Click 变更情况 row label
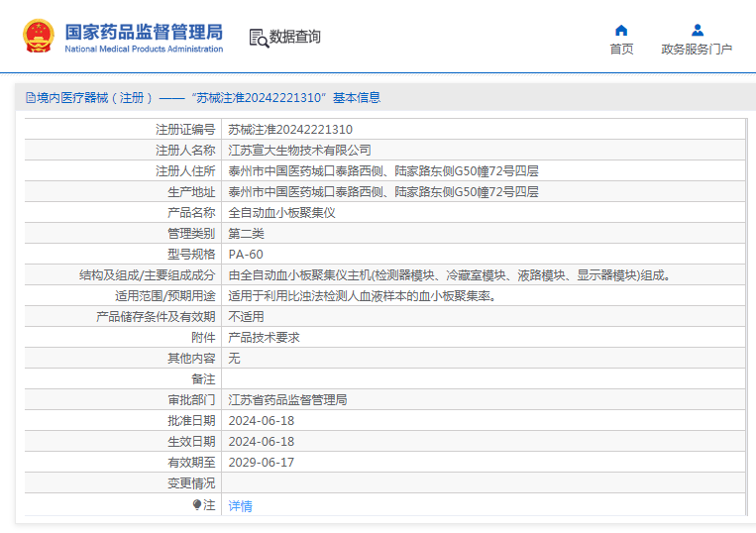756x533 pixels. point(191,483)
